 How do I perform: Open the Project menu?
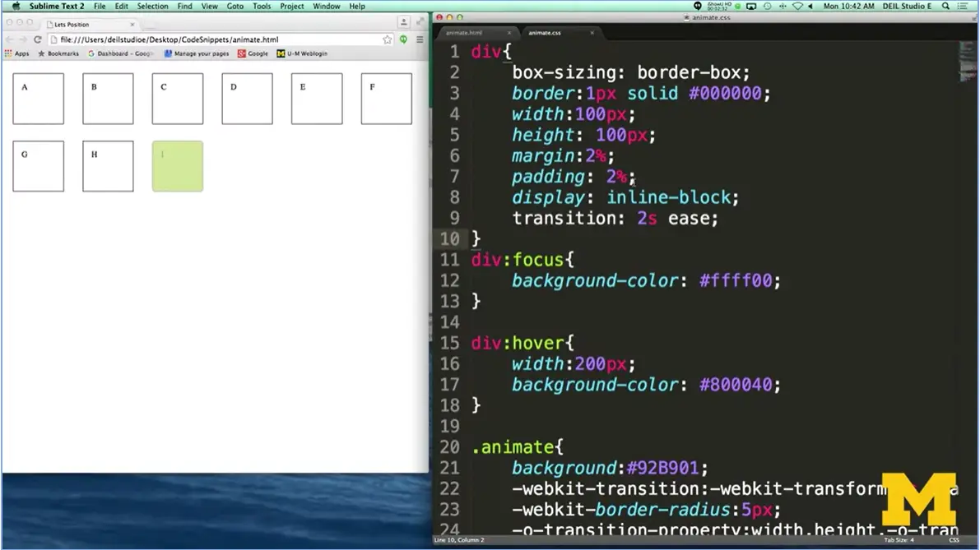tap(292, 6)
